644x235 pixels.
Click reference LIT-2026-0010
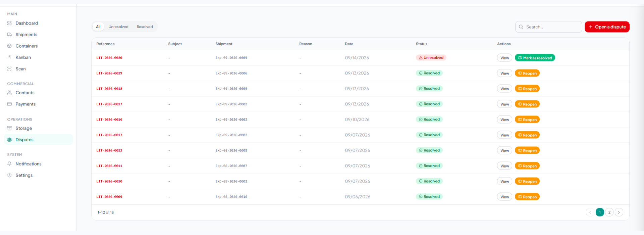[109, 181]
